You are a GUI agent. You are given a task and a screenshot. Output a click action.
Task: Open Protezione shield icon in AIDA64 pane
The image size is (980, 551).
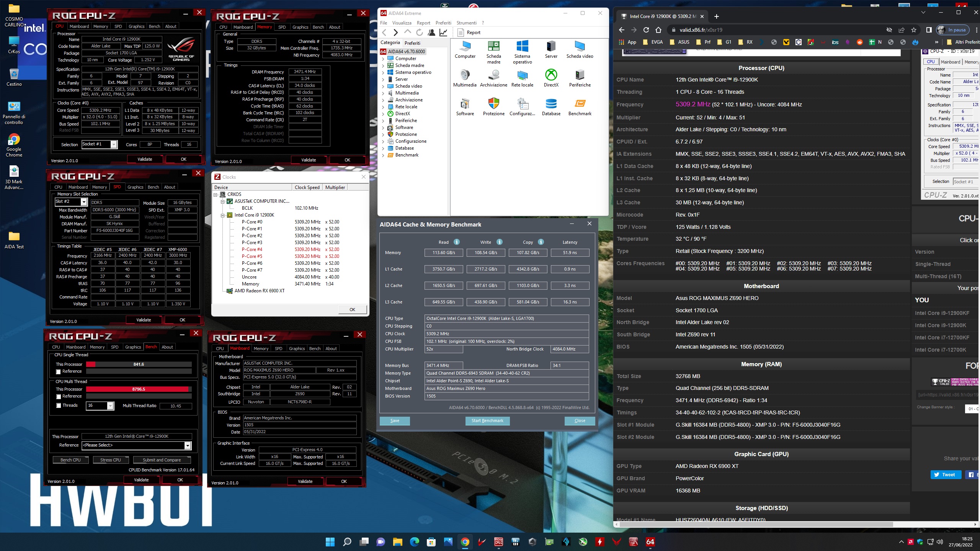(493, 107)
